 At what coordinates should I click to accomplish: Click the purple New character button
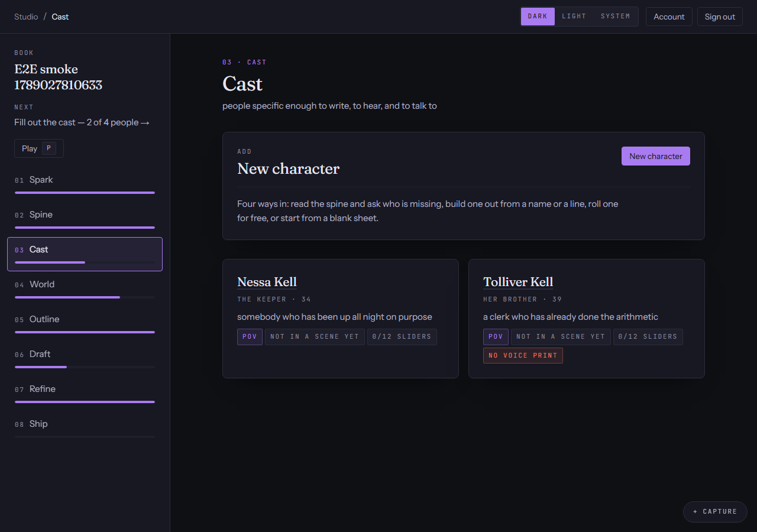click(x=655, y=156)
